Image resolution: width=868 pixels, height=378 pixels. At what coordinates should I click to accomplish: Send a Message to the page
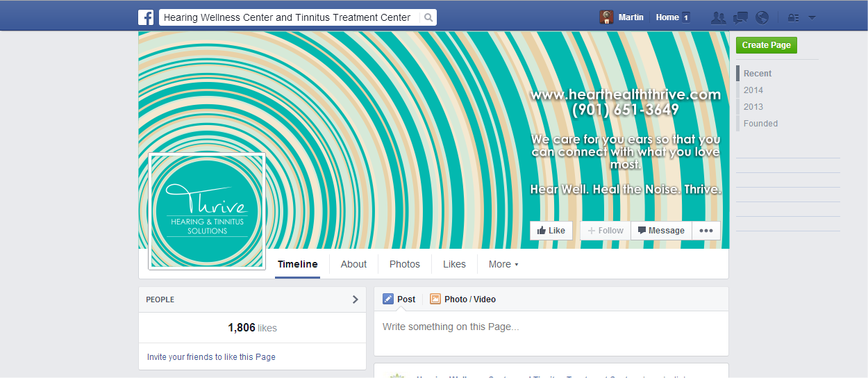pos(661,231)
